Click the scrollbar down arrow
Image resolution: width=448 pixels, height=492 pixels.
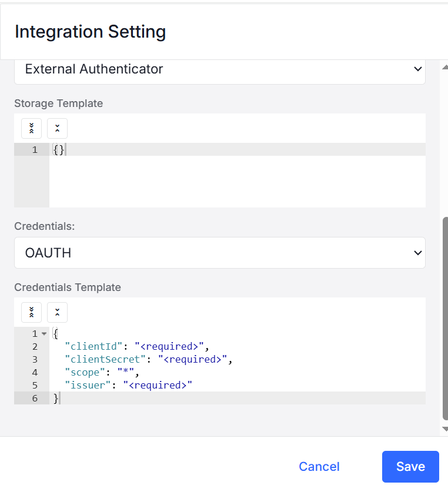pos(445,429)
